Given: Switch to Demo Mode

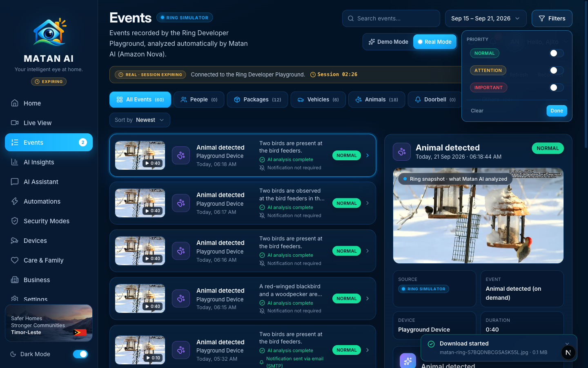Looking at the screenshot, I should 388,42.
